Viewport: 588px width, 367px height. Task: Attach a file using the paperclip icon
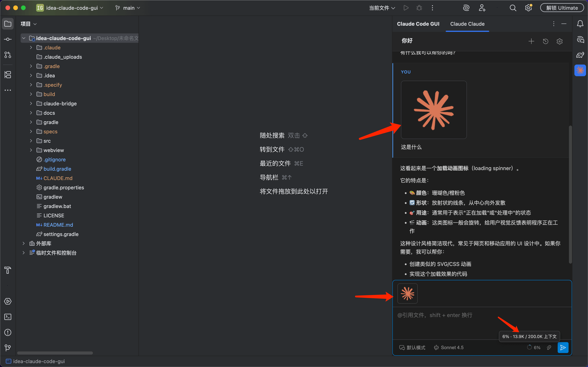tap(549, 347)
